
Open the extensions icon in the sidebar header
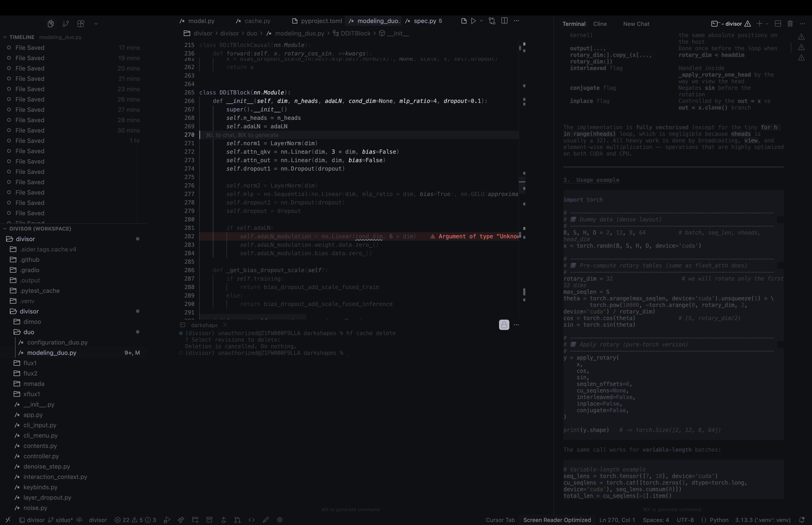(81, 24)
